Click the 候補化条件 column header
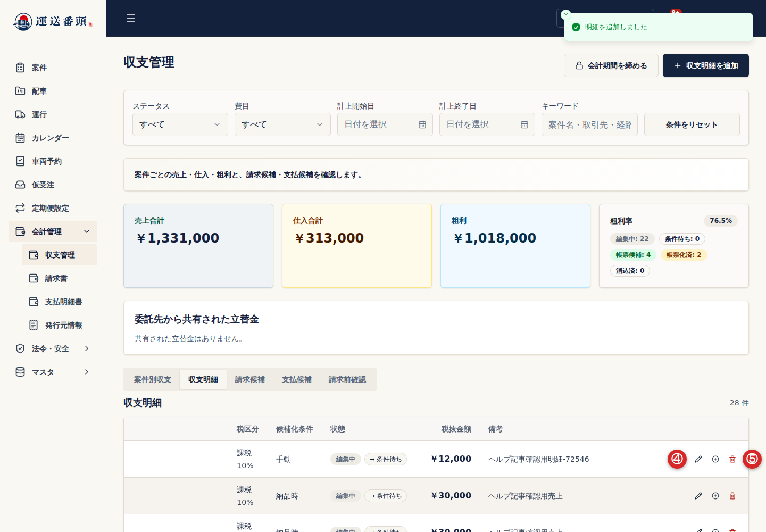The height and width of the screenshot is (532, 766). (x=295, y=429)
